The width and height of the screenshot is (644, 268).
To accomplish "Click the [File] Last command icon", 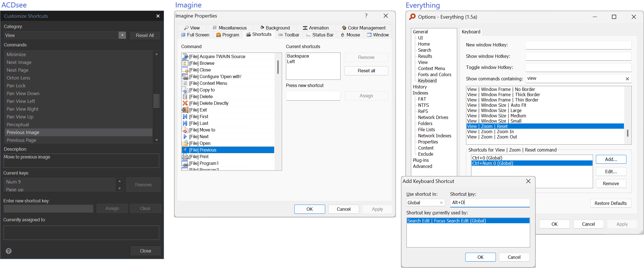I will (x=185, y=123).
